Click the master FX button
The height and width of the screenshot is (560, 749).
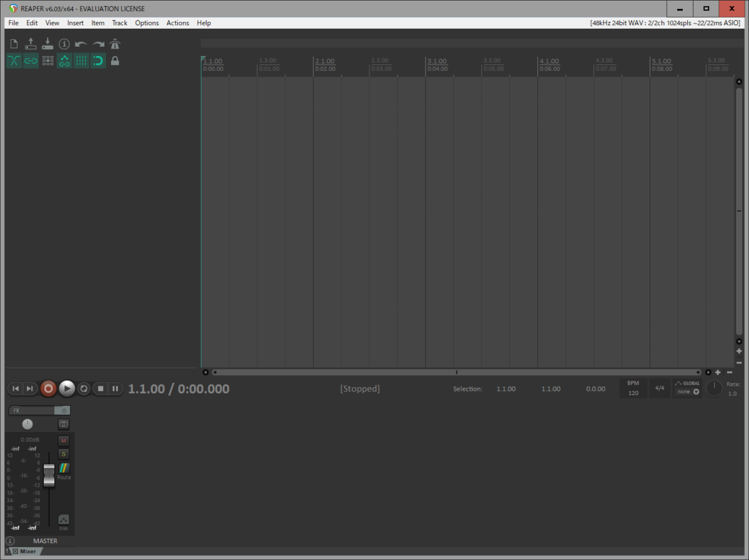point(31,411)
